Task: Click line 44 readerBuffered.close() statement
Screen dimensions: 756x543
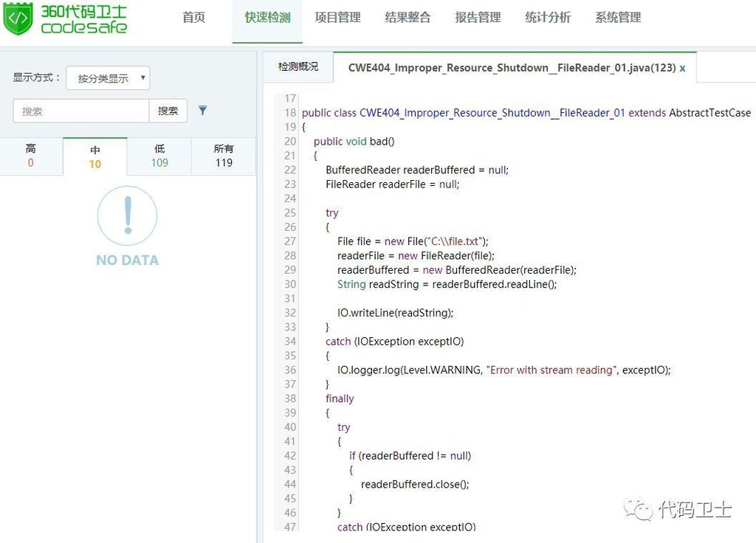Action: pos(415,484)
